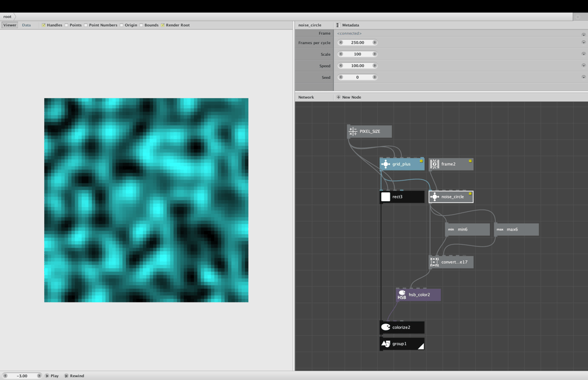Click the Metadata icon

click(x=338, y=25)
